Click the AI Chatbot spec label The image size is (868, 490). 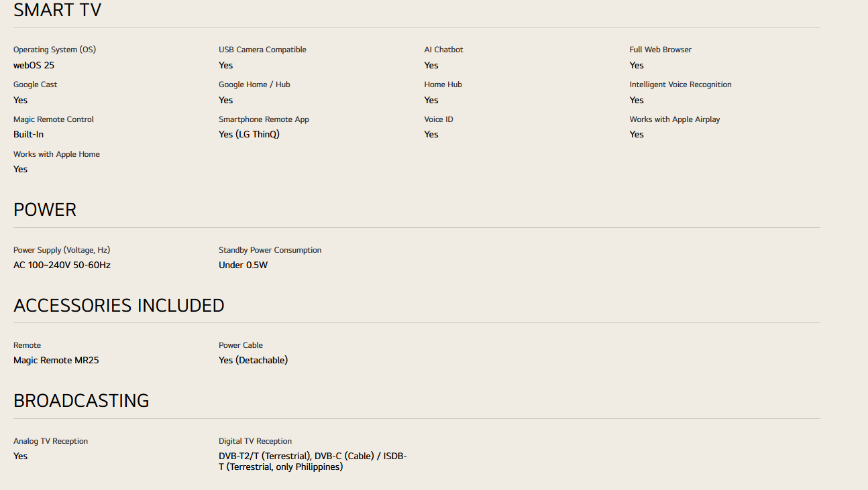point(443,50)
